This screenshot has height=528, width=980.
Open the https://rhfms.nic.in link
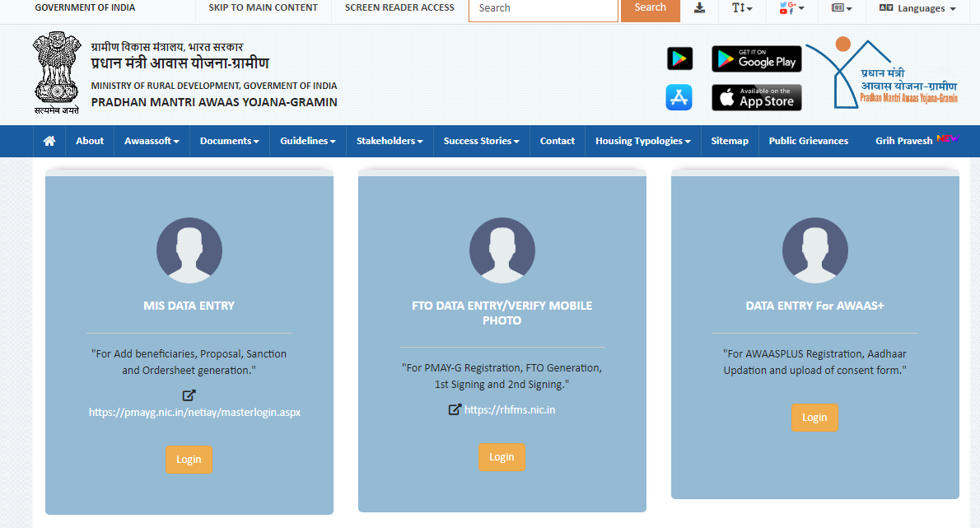pos(510,410)
